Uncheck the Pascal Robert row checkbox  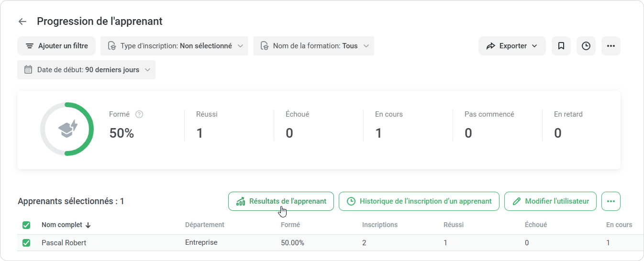[26, 243]
